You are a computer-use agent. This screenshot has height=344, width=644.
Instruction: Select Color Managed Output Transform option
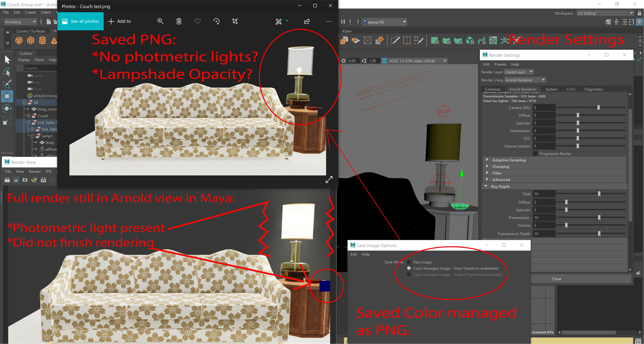pyautogui.click(x=408, y=274)
